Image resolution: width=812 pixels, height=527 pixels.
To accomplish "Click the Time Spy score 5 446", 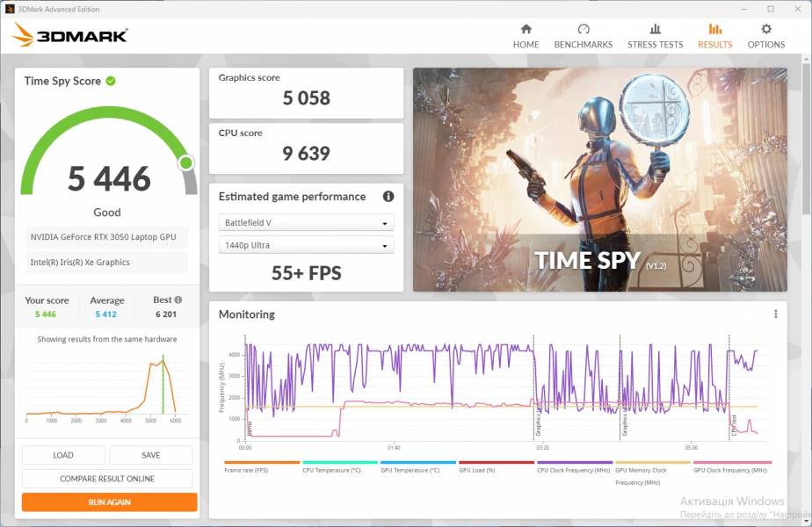I will click(x=109, y=178).
